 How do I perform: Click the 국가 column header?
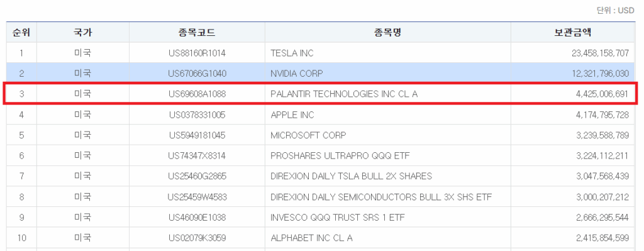[x=83, y=33]
